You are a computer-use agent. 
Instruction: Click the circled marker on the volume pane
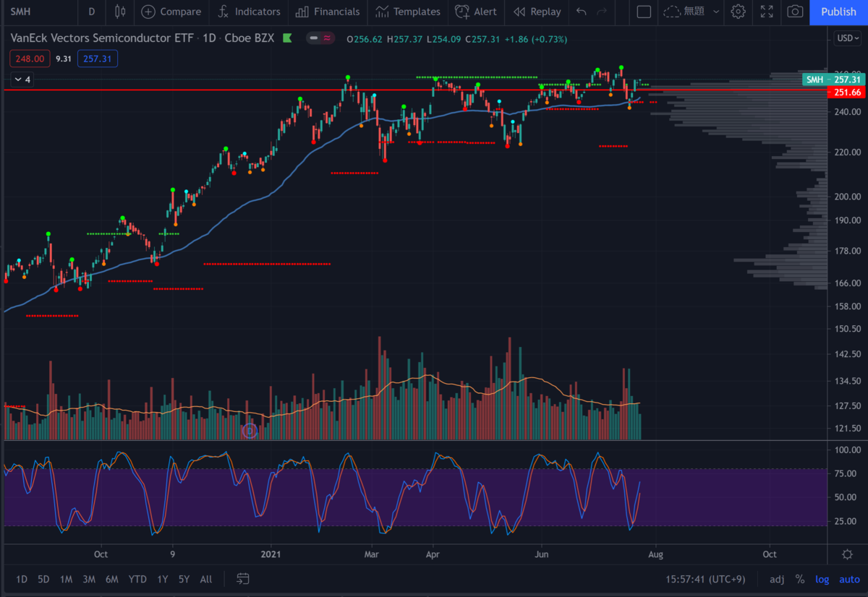(250, 431)
